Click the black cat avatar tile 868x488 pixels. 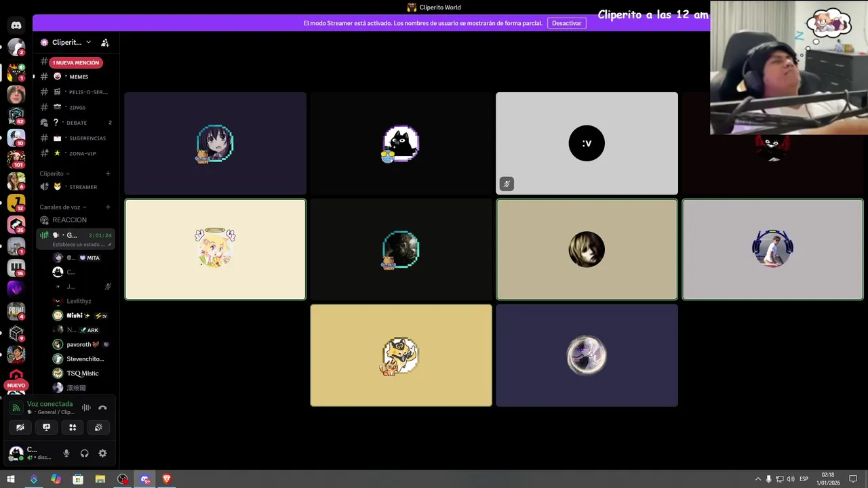click(401, 143)
